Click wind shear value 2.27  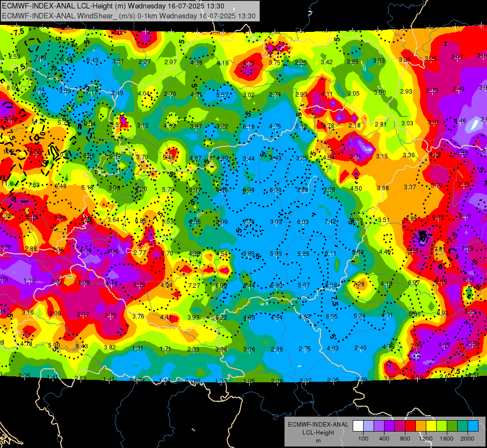click(145, 62)
